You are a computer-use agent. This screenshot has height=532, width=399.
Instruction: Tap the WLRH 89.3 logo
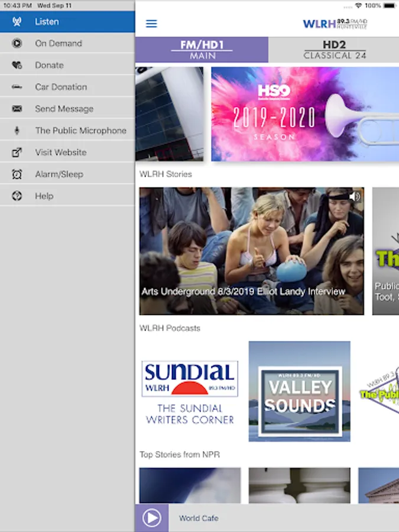(x=335, y=24)
